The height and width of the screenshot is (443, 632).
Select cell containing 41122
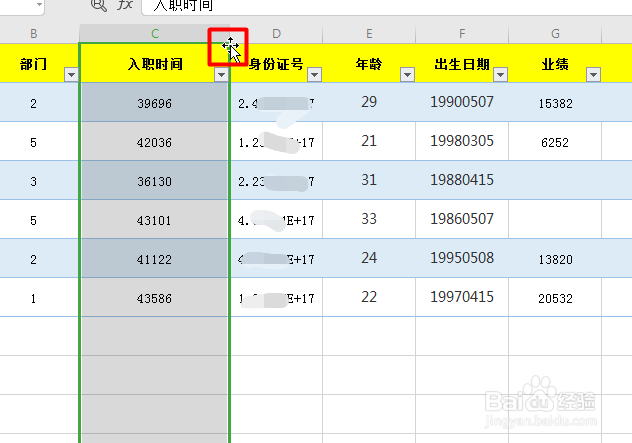(155, 259)
